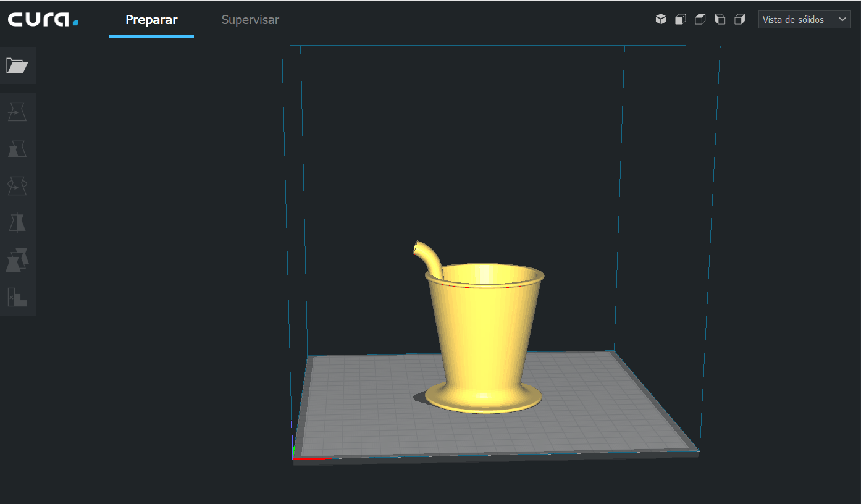Image resolution: width=861 pixels, height=504 pixels.
Task: Switch to the Supervisar tab
Action: click(250, 20)
